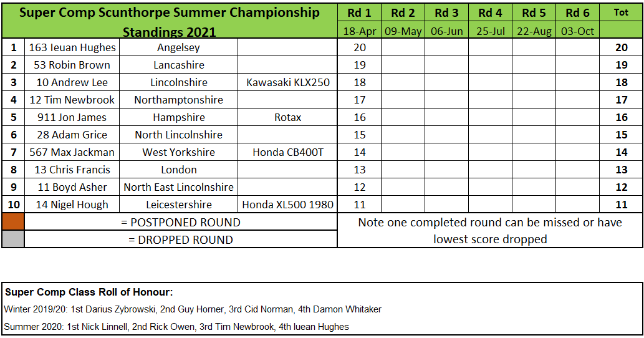Select the "= POSTPONED ROUND" legend label

coord(180,222)
